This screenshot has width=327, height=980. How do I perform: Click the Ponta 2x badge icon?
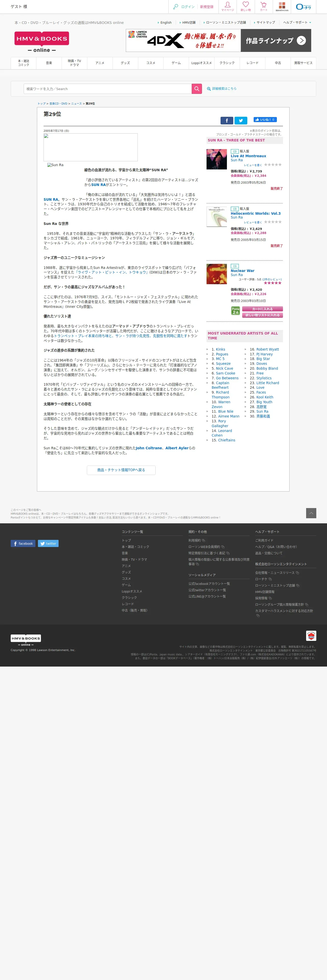tap(236, 311)
